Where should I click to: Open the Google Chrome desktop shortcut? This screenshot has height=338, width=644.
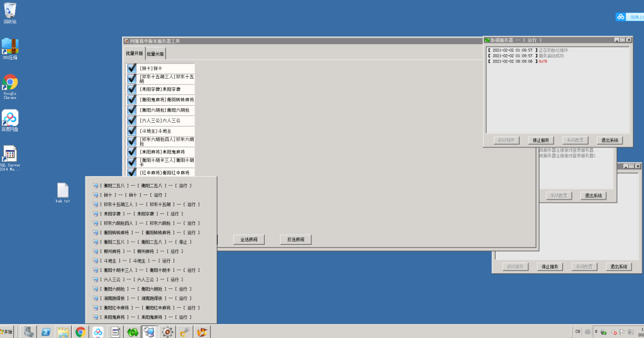[10, 86]
